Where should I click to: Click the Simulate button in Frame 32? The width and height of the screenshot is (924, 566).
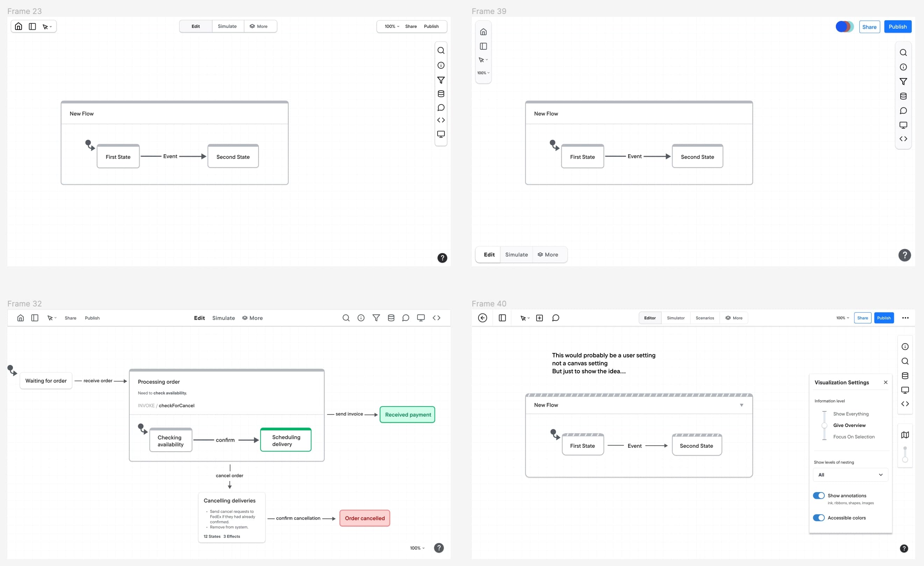point(224,318)
